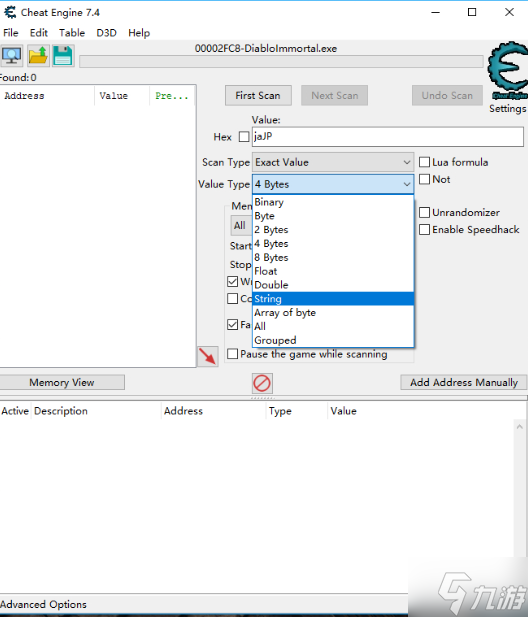Select All value type option
The image size is (528, 617).
coord(333,326)
